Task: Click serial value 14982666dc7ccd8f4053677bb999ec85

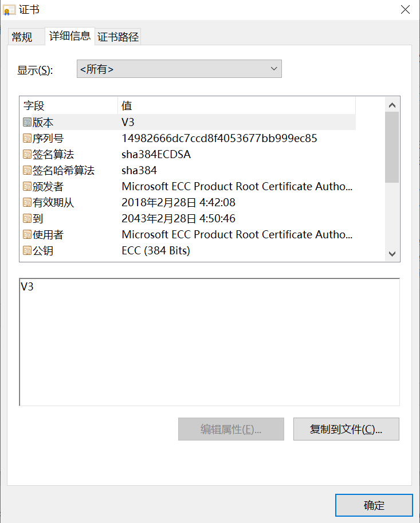Action: [x=219, y=139]
